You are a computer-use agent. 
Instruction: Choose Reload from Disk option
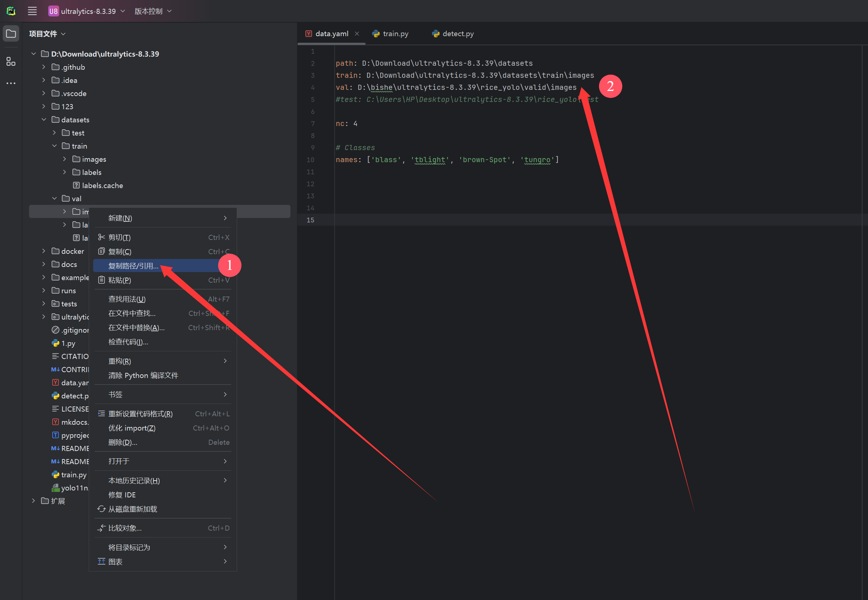click(x=132, y=509)
